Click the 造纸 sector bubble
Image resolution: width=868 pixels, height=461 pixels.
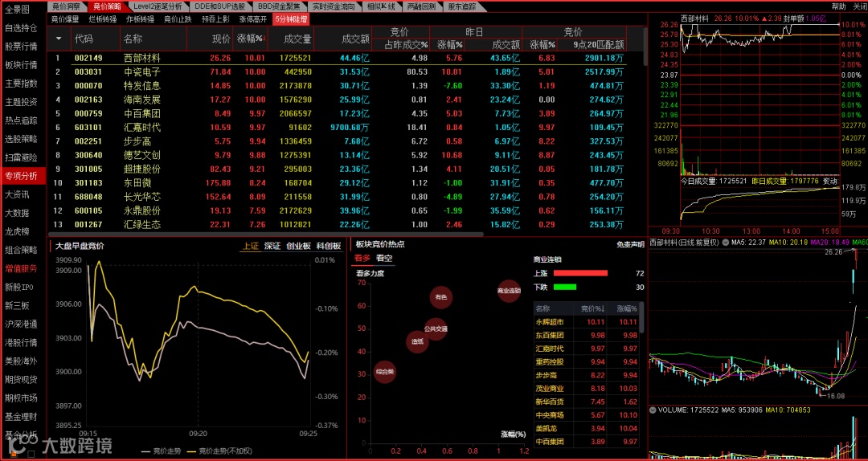[417, 341]
